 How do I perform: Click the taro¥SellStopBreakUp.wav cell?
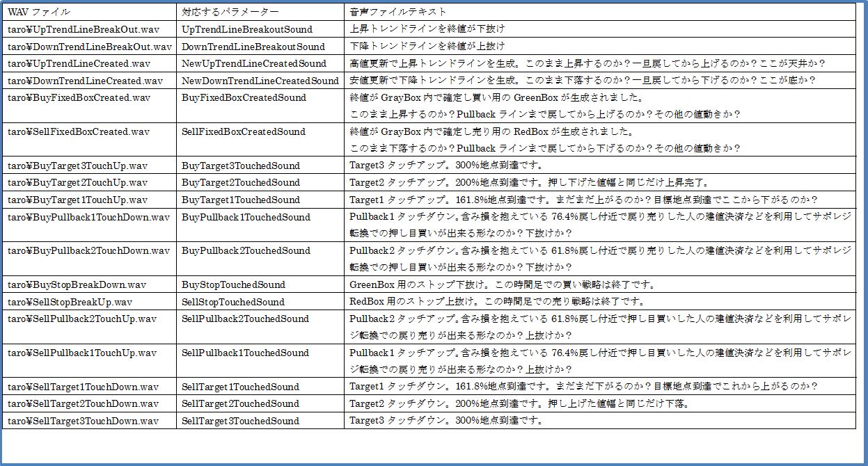(x=89, y=302)
